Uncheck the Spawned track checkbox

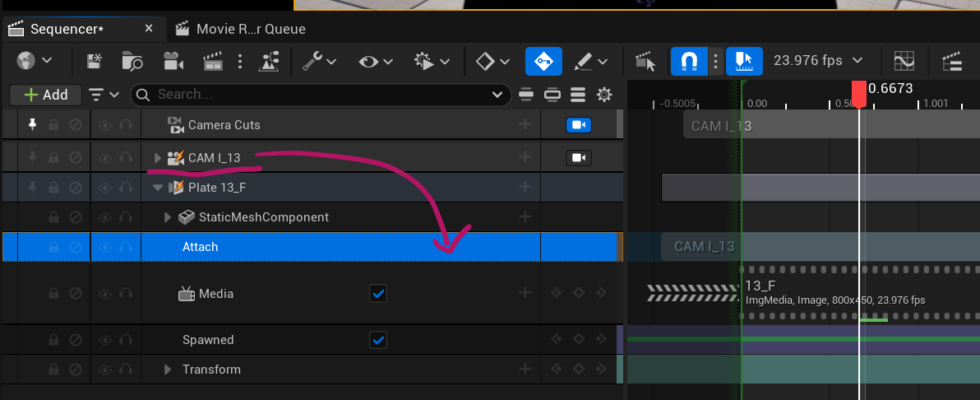pos(378,339)
